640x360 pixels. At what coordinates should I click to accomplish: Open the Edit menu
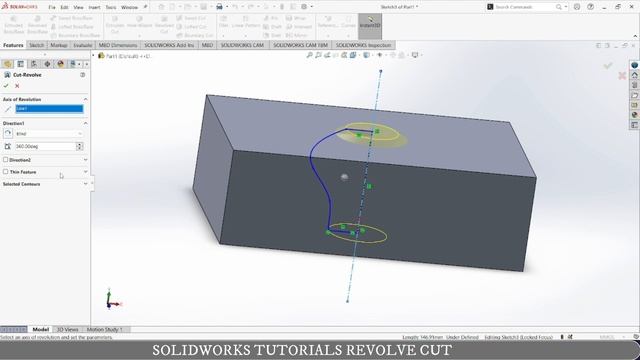click(x=64, y=7)
